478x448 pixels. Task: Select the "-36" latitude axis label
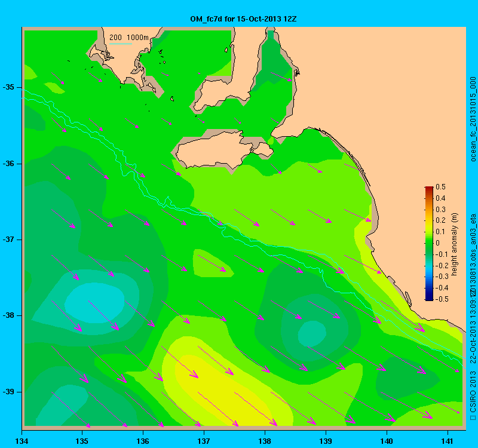coord(8,164)
